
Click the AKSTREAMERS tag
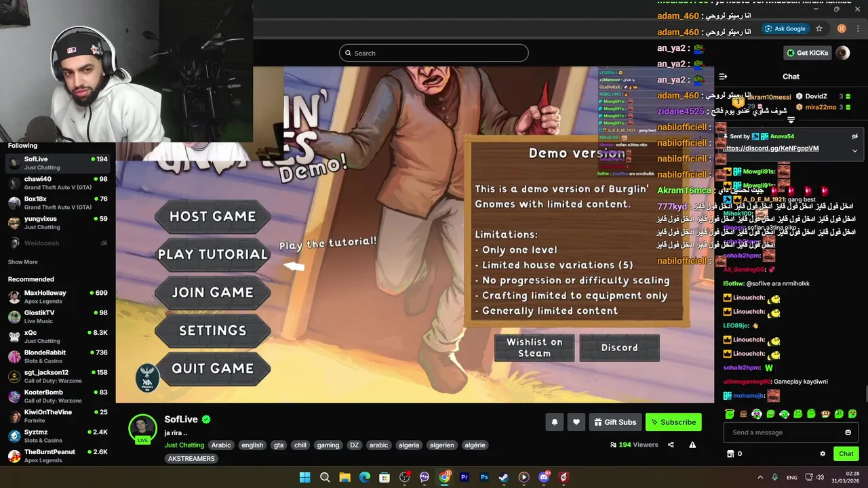[192, 459]
